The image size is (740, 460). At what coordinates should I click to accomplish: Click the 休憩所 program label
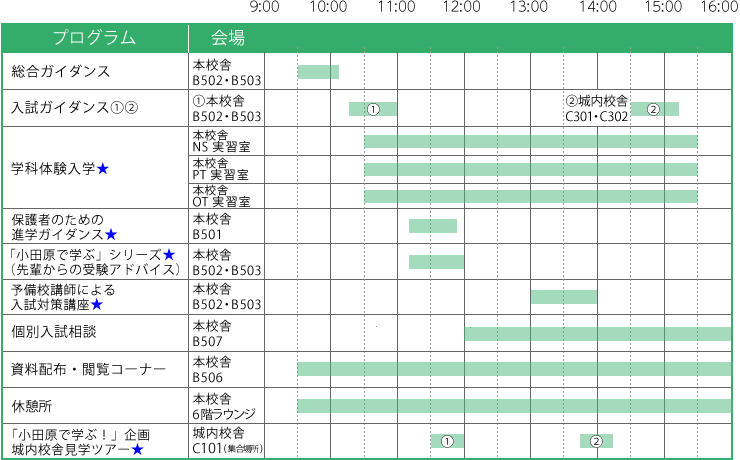tap(31, 406)
